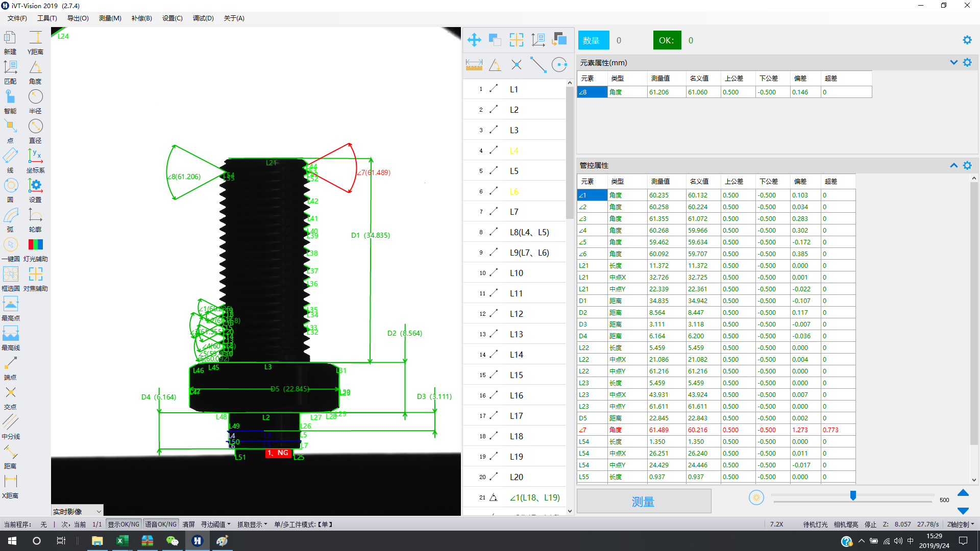Open the 实时影像 dropdown
This screenshot has height=551, width=980.
[x=77, y=511]
